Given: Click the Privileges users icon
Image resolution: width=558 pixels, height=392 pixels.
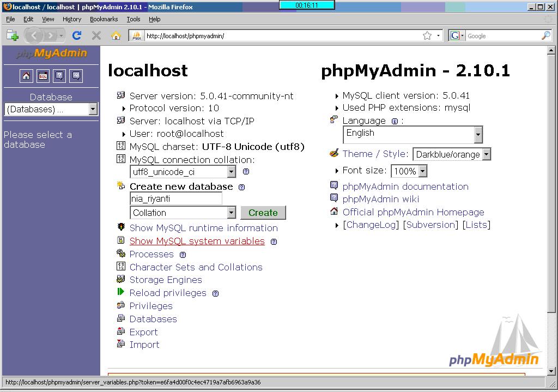Looking at the screenshot, I should pyautogui.click(x=121, y=305).
